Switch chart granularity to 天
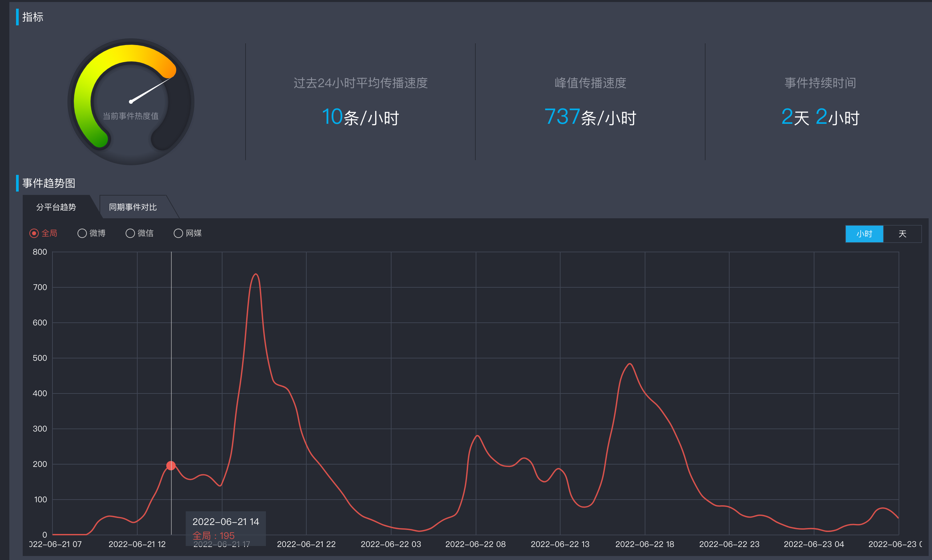Image resolution: width=932 pixels, height=560 pixels. [902, 234]
